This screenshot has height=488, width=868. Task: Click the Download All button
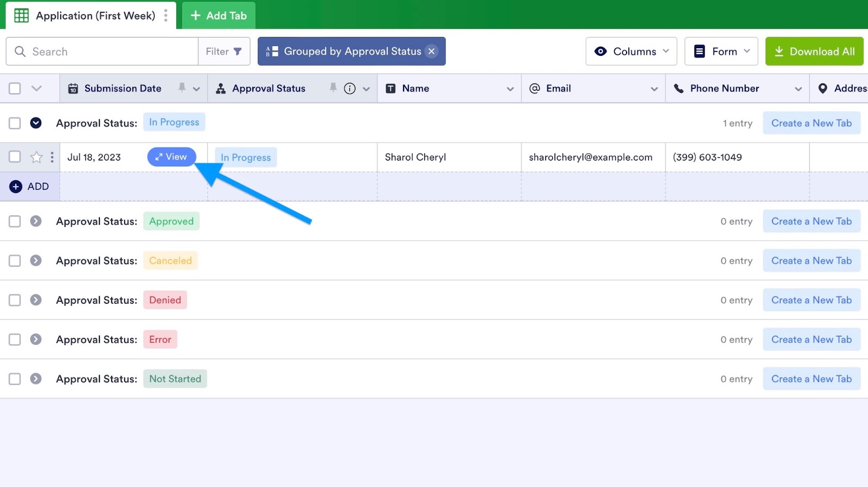click(x=814, y=52)
